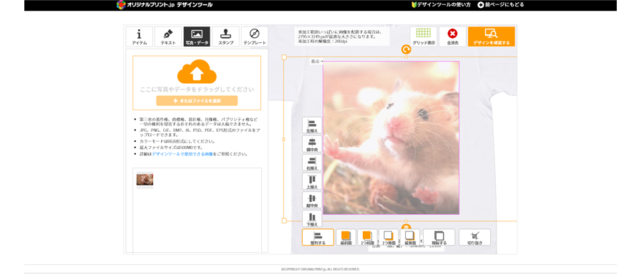Click the trash delete icon below image
644x275 pixels.
point(406,227)
